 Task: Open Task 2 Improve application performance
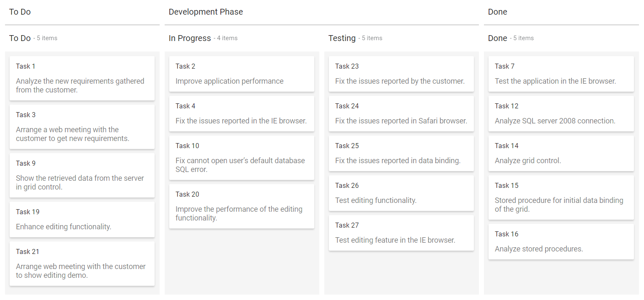(242, 74)
